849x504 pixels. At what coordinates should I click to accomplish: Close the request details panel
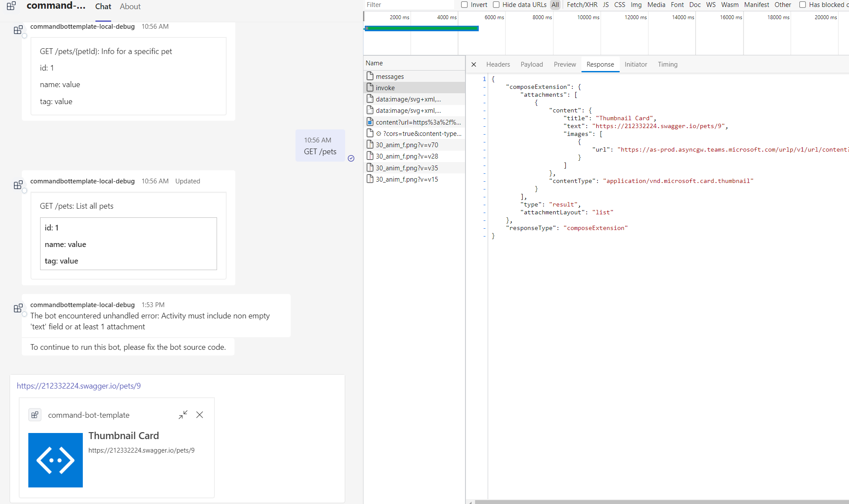[x=474, y=64]
